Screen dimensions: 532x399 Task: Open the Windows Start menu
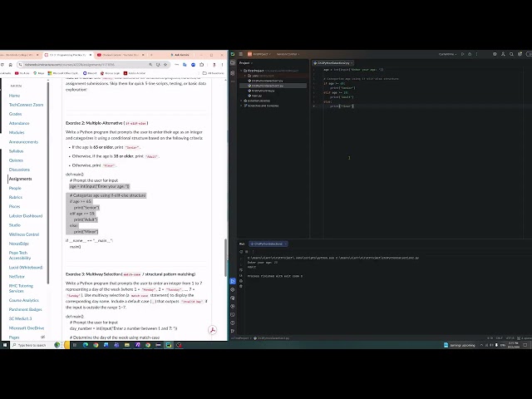point(5,345)
